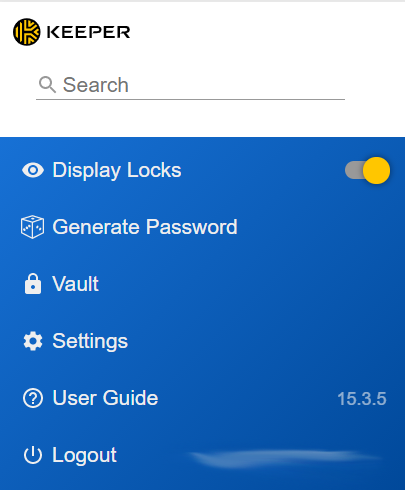The height and width of the screenshot is (490, 405).
Task: Turn off the Display Locks yellow switch knob
Action: (376, 170)
